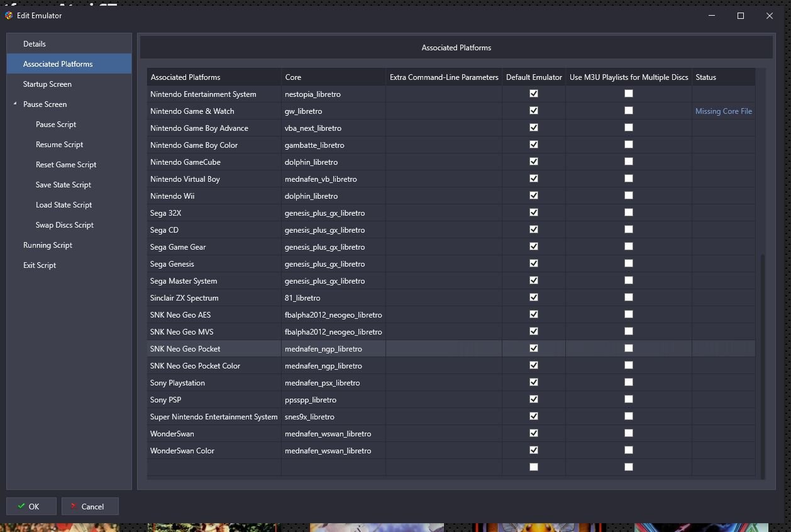Image resolution: width=791 pixels, height=532 pixels.
Task: Enable M3U Playlists for Sega CD
Action: point(629,230)
